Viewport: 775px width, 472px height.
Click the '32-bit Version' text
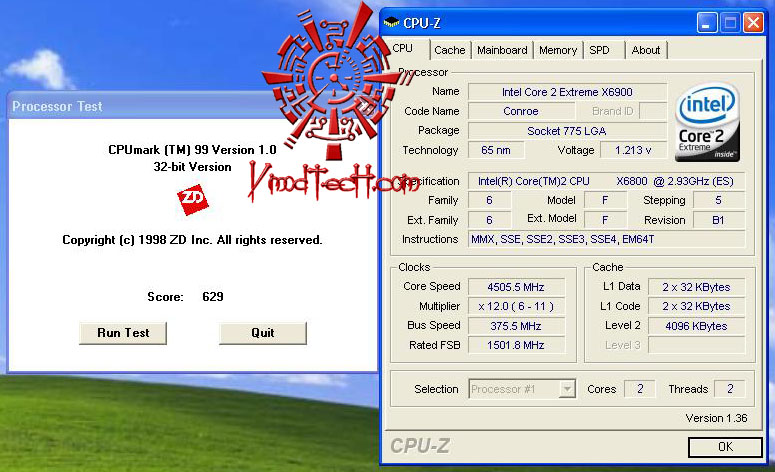[x=192, y=167]
